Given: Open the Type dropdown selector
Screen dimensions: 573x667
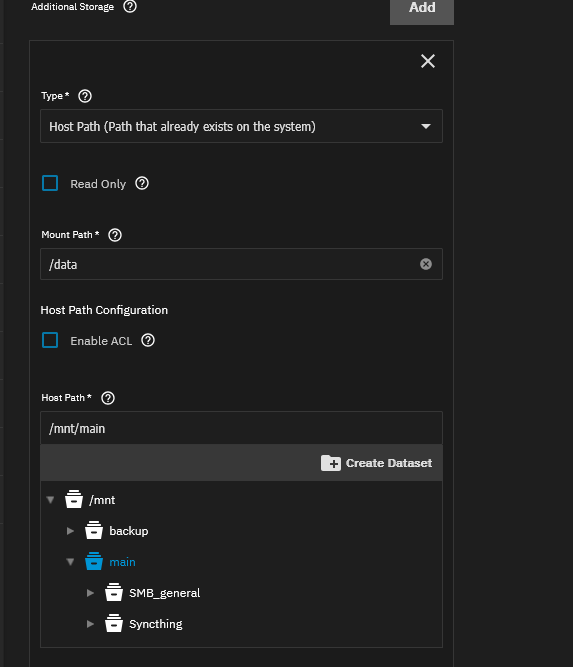Looking at the screenshot, I should (x=241, y=126).
